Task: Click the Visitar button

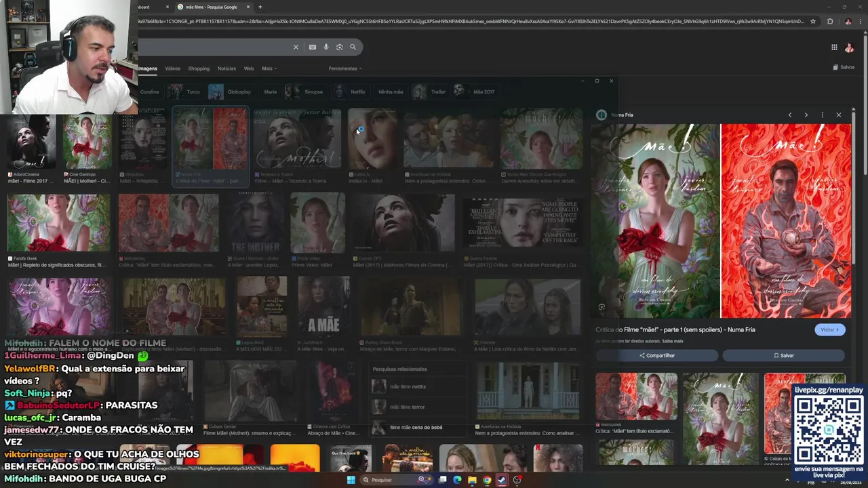Action: (830, 329)
